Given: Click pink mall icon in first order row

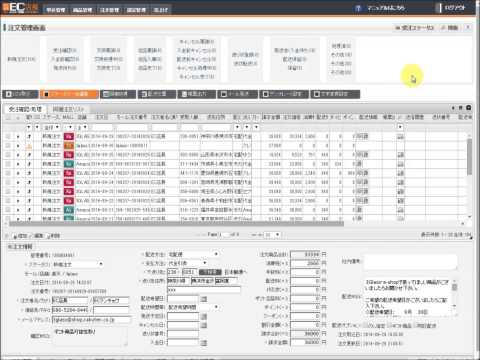Looking at the screenshot, I should (x=69, y=136).
